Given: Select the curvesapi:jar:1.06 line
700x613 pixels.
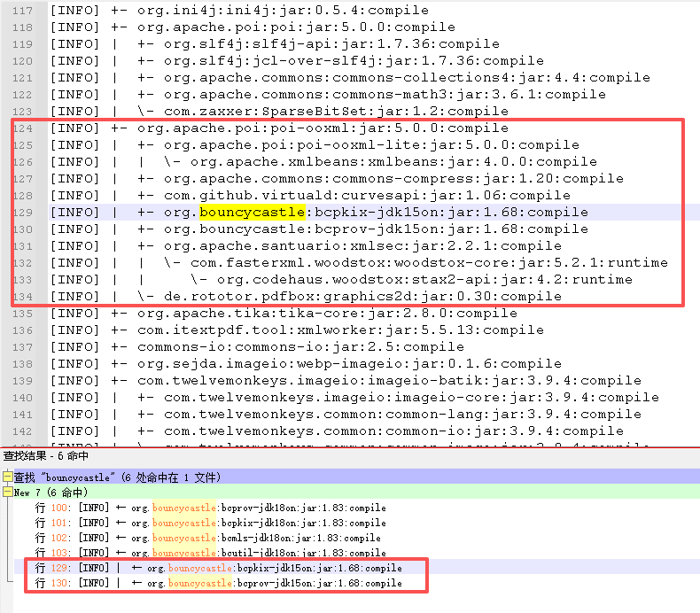Looking at the screenshot, I should coord(310,196).
